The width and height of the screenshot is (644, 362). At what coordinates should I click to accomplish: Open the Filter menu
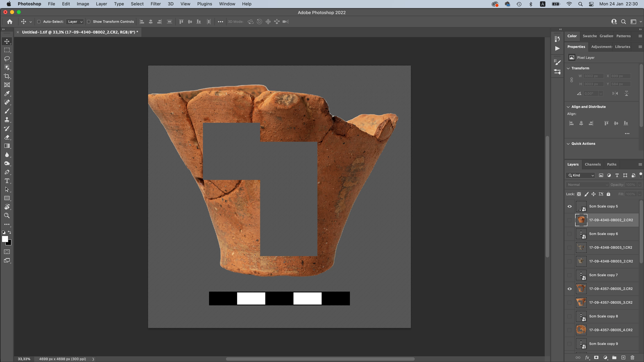(155, 4)
